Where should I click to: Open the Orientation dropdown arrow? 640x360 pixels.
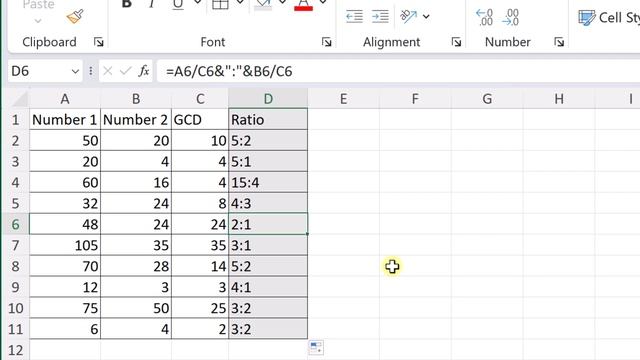[x=426, y=17]
